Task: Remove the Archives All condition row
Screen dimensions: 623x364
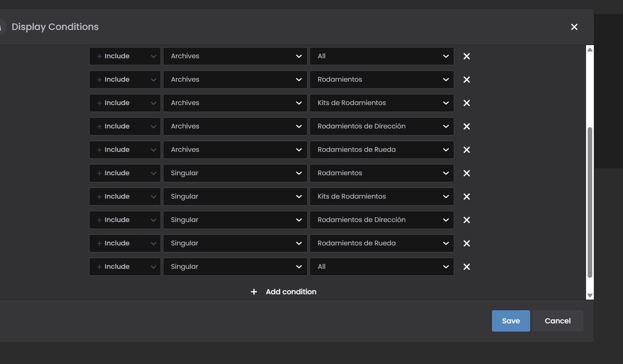Action: click(x=467, y=56)
